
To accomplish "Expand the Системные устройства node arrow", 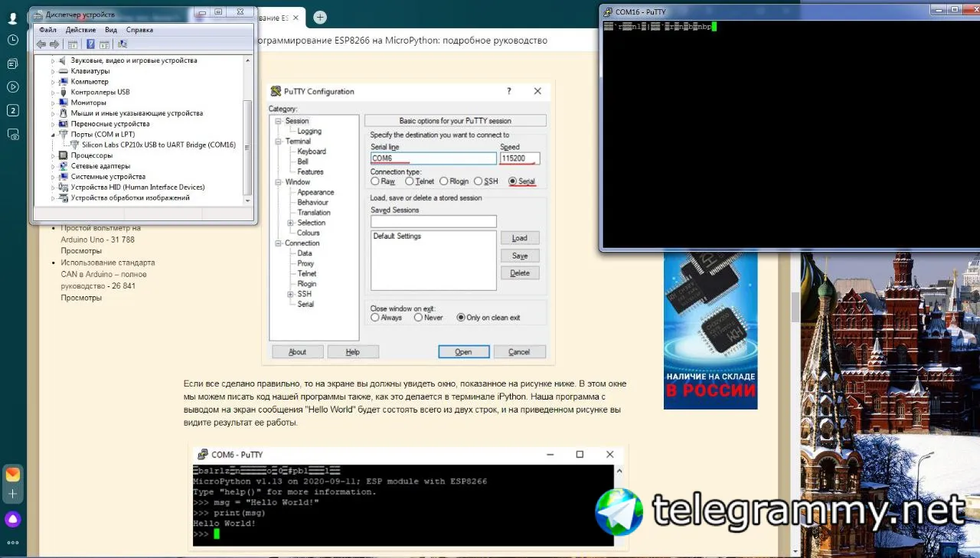I will (x=54, y=176).
